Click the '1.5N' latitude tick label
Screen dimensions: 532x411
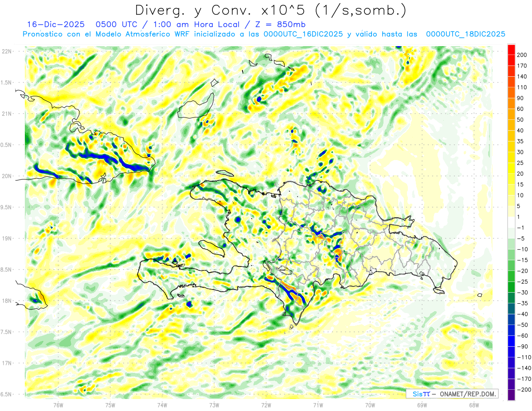pyautogui.click(x=7, y=82)
